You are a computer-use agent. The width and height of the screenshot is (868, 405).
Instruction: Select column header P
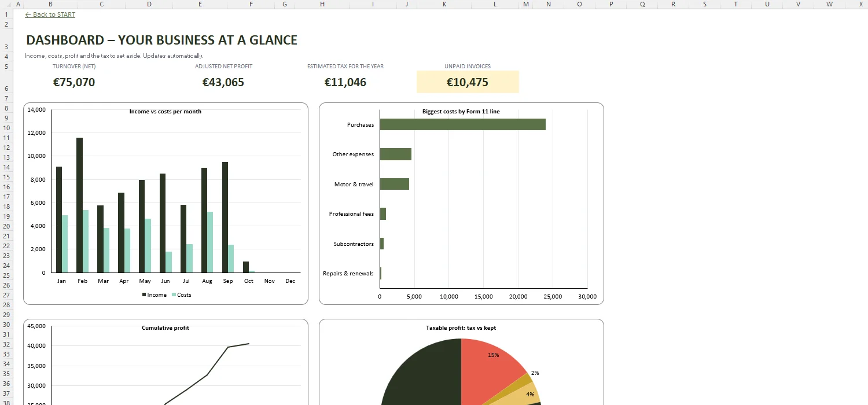tap(611, 4)
